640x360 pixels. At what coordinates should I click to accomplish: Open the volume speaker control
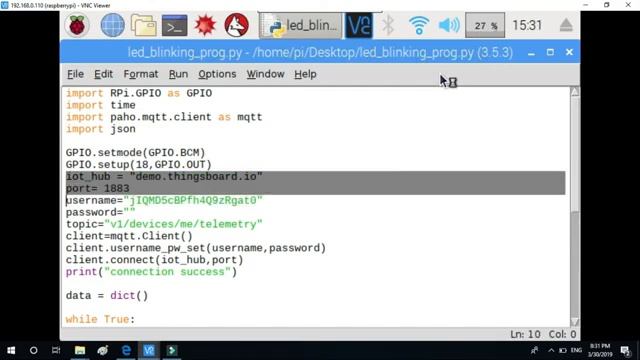[449, 25]
